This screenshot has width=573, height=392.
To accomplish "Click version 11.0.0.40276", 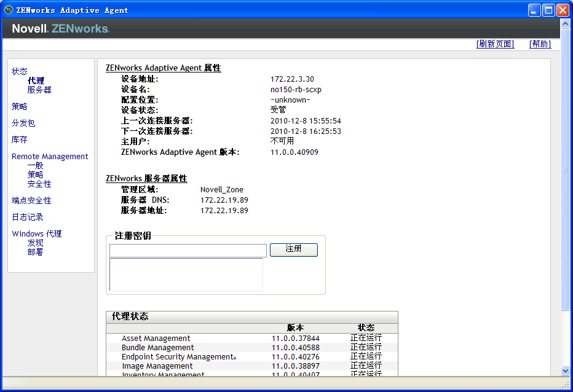I will pos(295,356).
